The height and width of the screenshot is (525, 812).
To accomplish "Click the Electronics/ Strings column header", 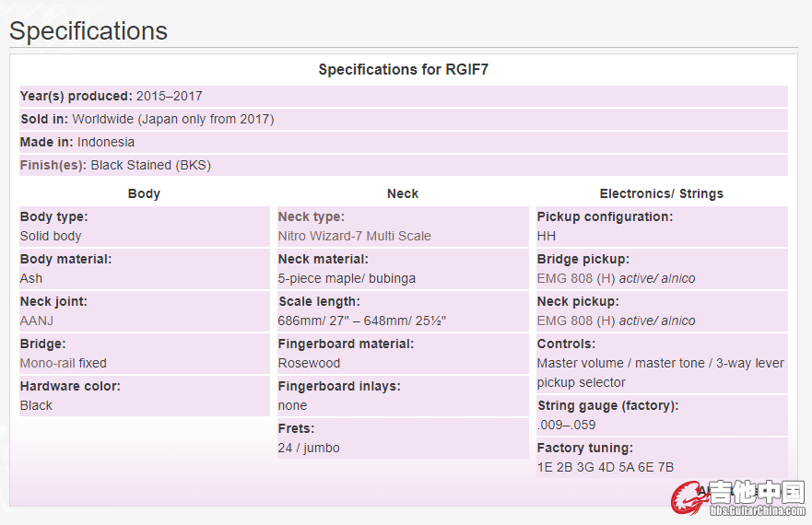I will click(661, 193).
